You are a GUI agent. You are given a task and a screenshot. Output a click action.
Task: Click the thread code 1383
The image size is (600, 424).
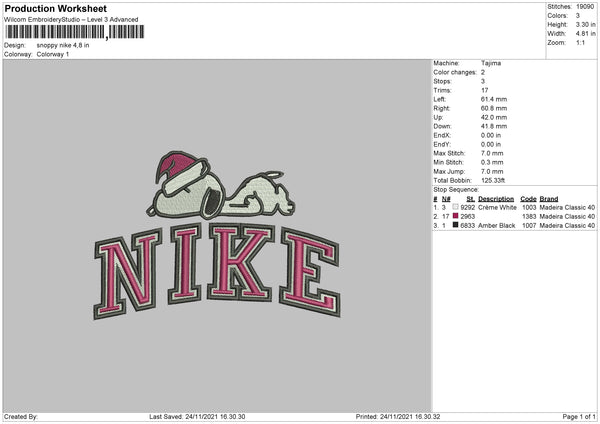[529, 217]
